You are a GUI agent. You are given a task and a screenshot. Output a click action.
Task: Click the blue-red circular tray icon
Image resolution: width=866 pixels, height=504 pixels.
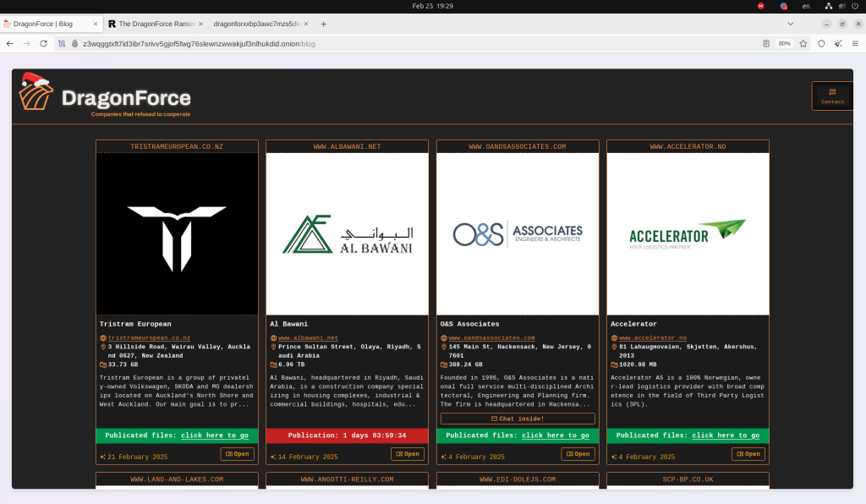(x=783, y=6)
